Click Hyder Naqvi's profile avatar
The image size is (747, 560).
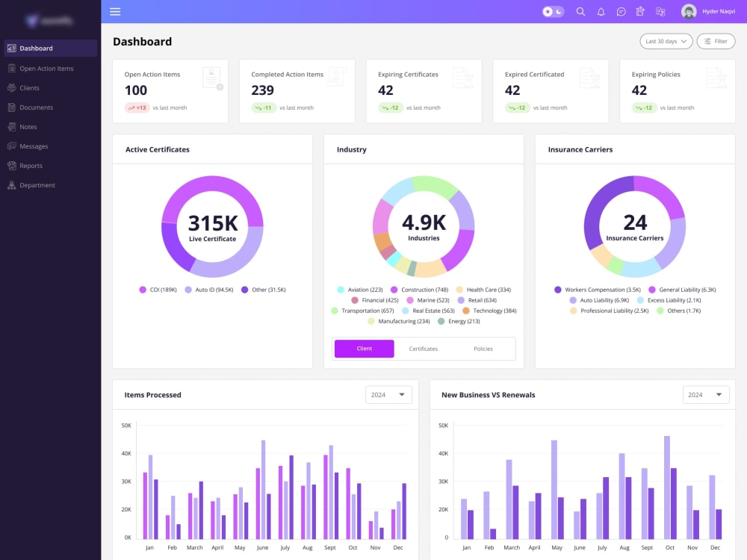tap(689, 11)
